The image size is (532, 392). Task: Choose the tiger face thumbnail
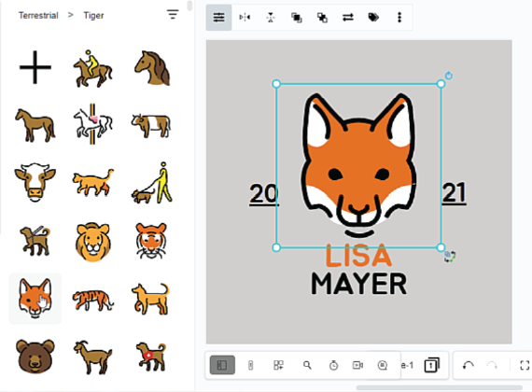[151, 241]
